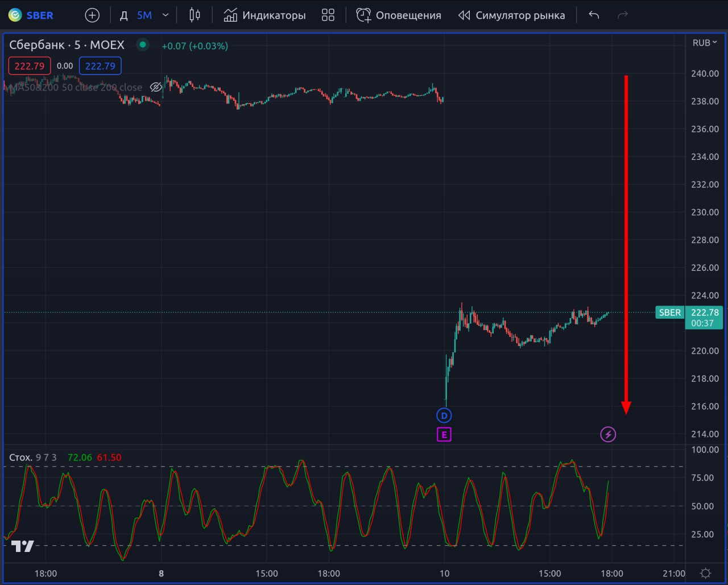The height and width of the screenshot is (585, 728).
Task: Open chart settings gear in the corner
Action: coord(706,573)
